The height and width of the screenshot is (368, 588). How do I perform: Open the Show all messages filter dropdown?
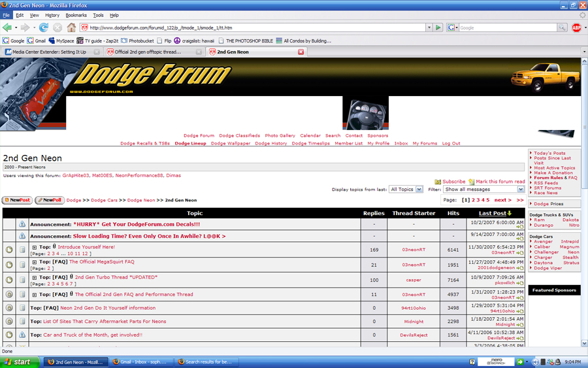pos(483,190)
